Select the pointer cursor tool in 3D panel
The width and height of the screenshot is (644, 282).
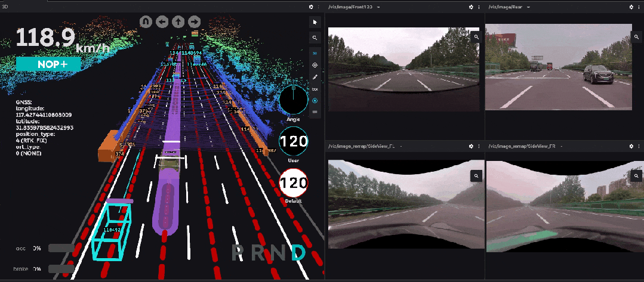[x=315, y=21]
